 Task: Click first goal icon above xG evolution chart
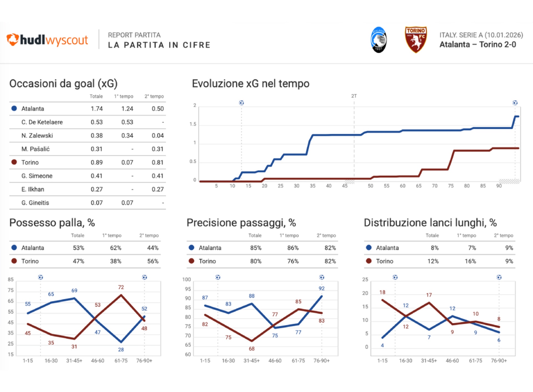[242, 103]
